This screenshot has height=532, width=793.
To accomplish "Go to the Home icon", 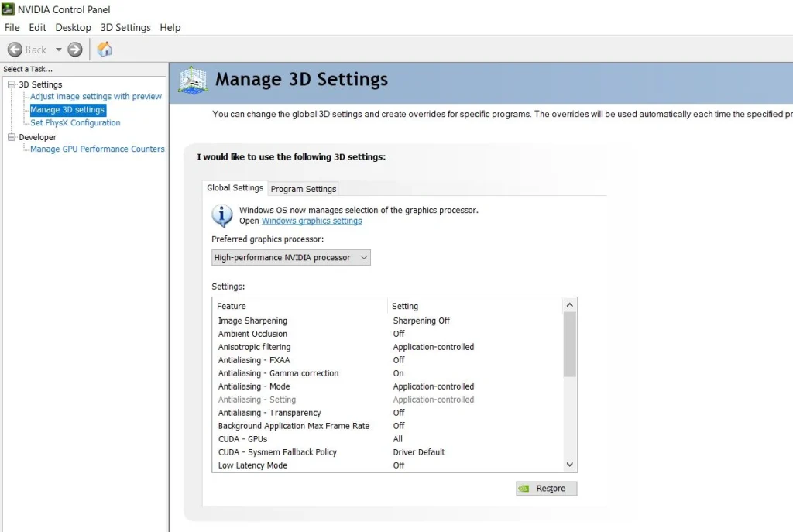I will click(x=105, y=49).
